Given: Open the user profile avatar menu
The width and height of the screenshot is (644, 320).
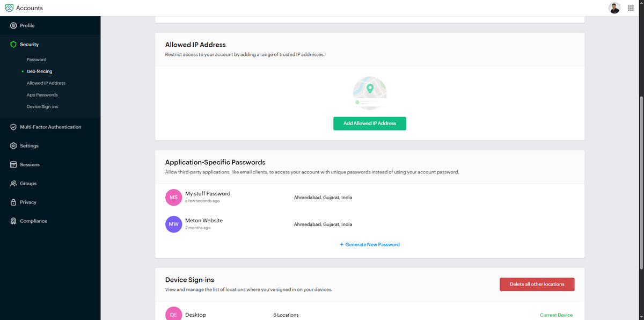Looking at the screenshot, I should (x=614, y=8).
